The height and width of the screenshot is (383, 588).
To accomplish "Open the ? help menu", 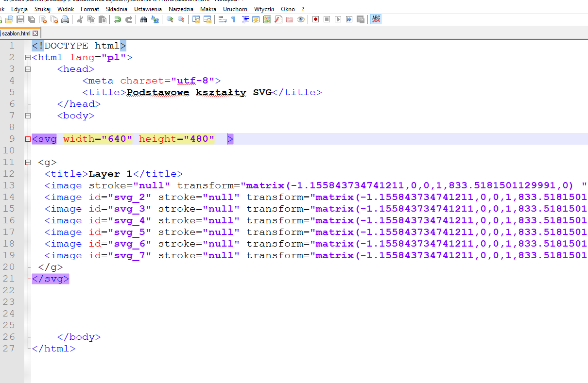I will click(303, 9).
